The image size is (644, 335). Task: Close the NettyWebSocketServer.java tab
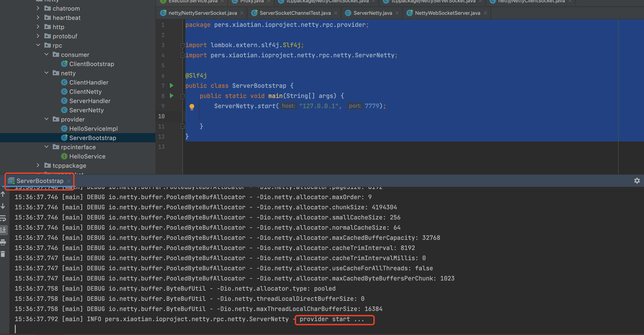[x=485, y=13]
